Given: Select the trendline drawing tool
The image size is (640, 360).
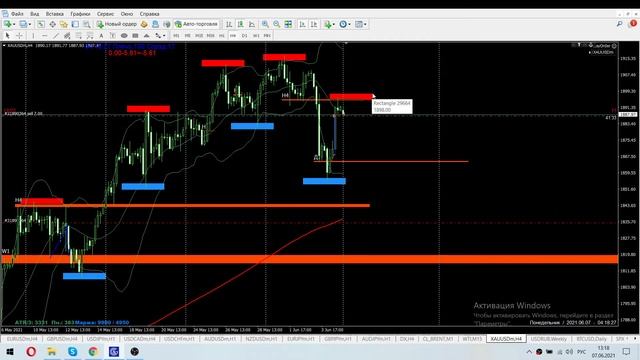Looking at the screenshot, I should pos(56,36).
